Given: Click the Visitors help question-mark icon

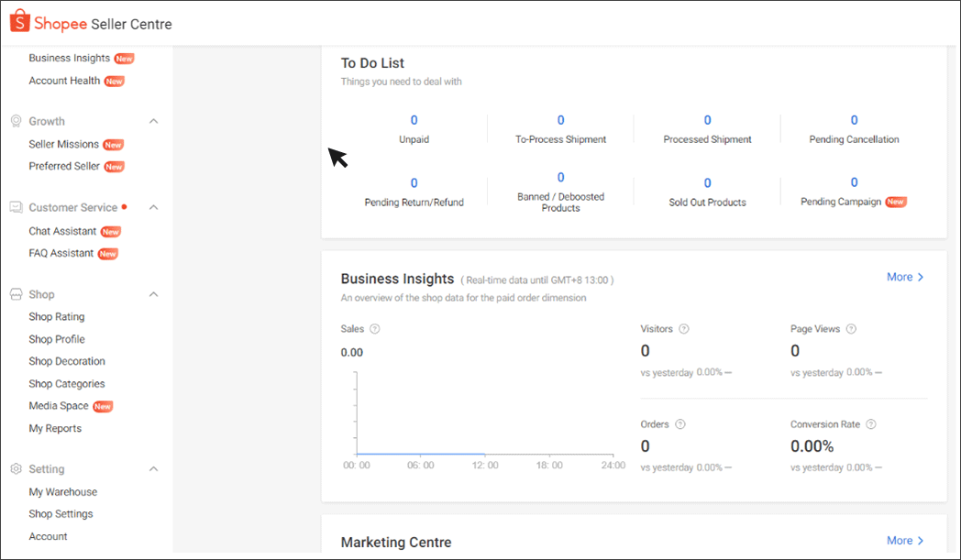Looking at the screenshot, I should click(x=683, y=329).
